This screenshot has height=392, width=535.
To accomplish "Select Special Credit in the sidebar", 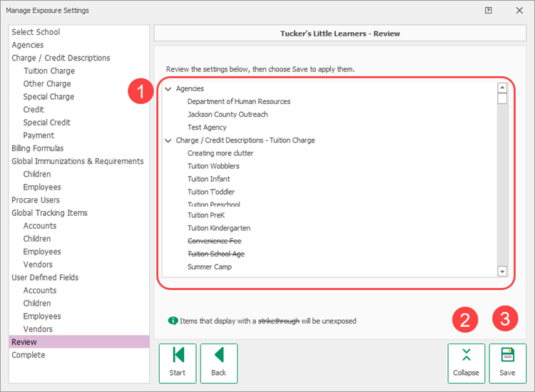I will 47,123.
